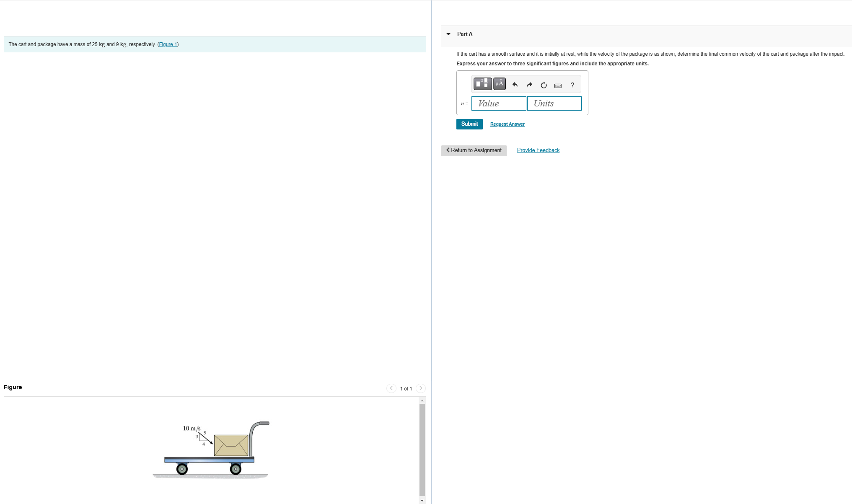This screenshot has width=852, height=504.
Task: Reset the answer with the circular arrow icon
Action: (x=543, y=84)
